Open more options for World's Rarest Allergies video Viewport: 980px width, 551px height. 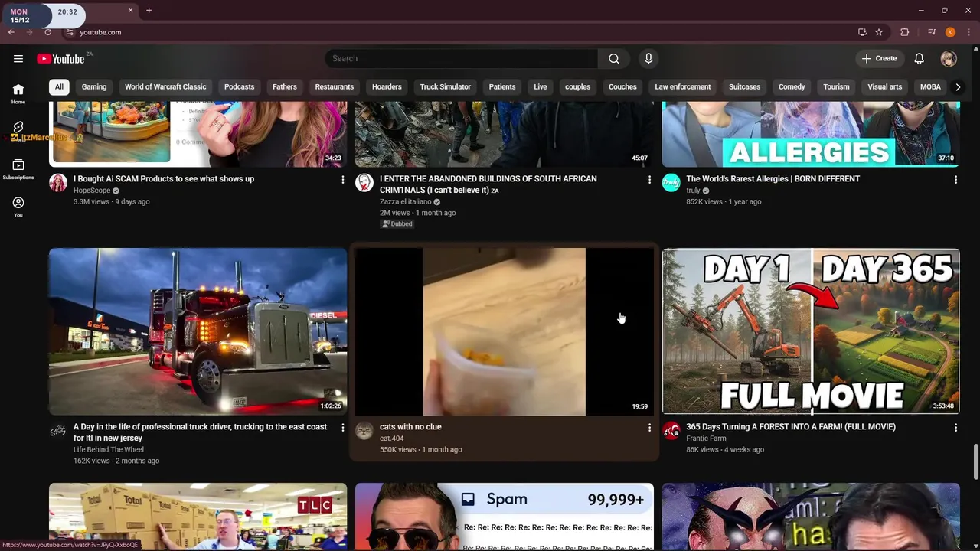(955, 179)
